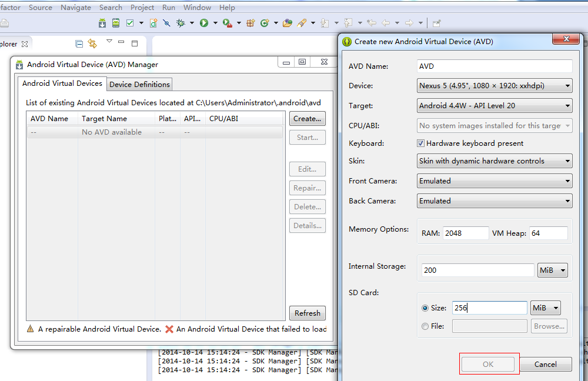Click the green Run button icon

pos(203,24)
